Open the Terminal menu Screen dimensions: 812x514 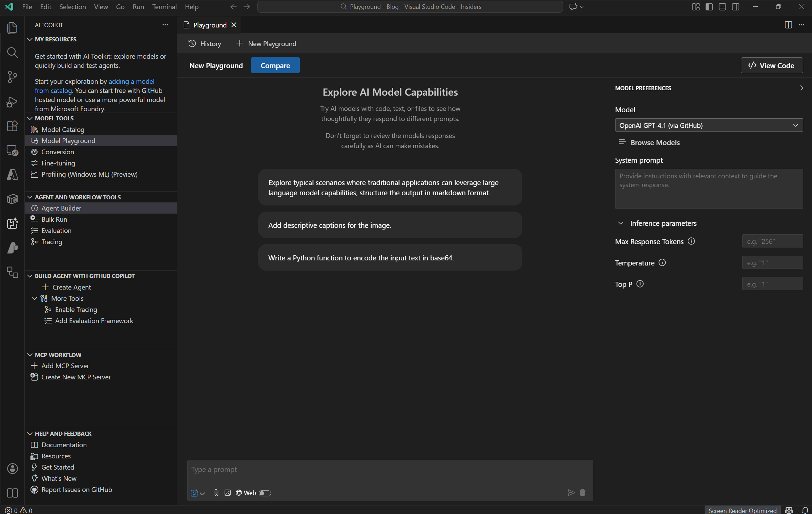164,7
